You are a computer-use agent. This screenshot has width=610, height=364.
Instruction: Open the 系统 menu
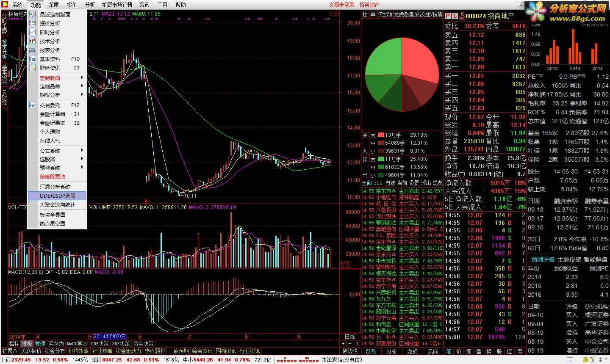(17, 5)
